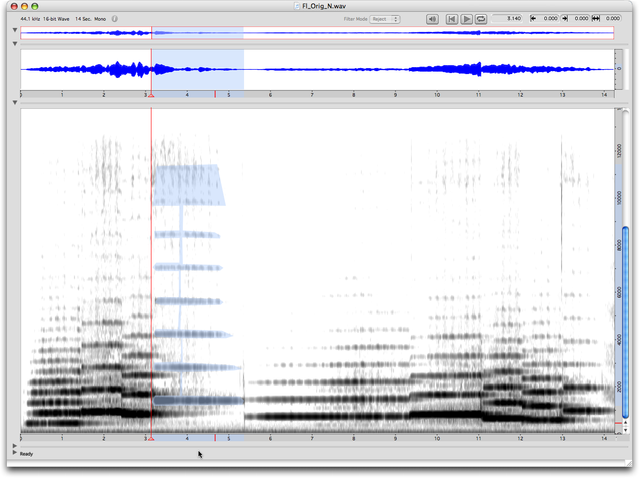Click the selection end marker on waveform ruler

215,94
